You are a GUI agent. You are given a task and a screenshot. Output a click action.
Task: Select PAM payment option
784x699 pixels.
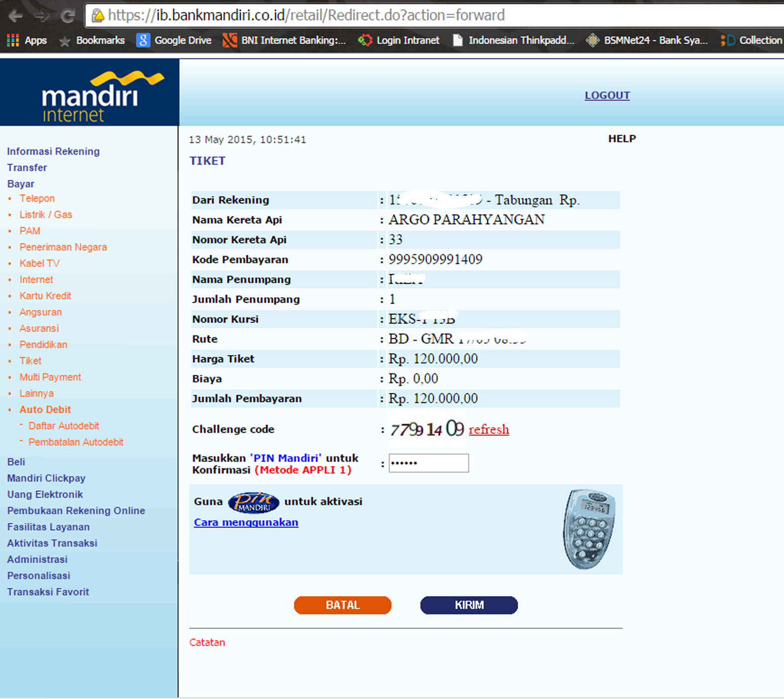pyautogui.click(x=30, y=231)
